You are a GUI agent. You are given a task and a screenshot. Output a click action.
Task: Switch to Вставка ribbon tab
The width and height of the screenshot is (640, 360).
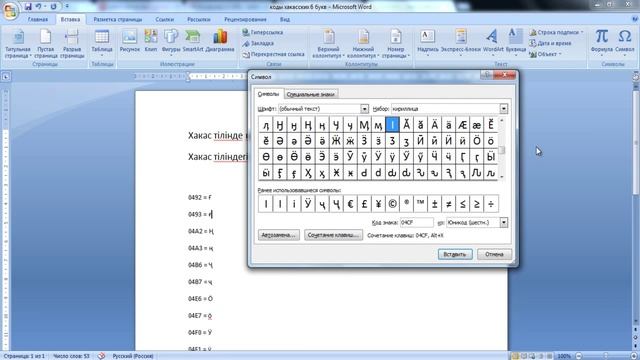pyautogui.click(x=70, y=19)
